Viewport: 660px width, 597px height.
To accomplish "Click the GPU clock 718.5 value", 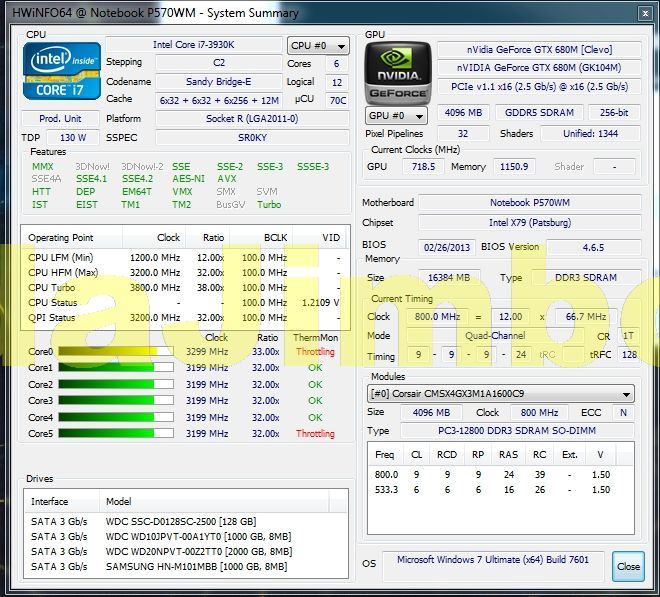I will pos(423,167).
